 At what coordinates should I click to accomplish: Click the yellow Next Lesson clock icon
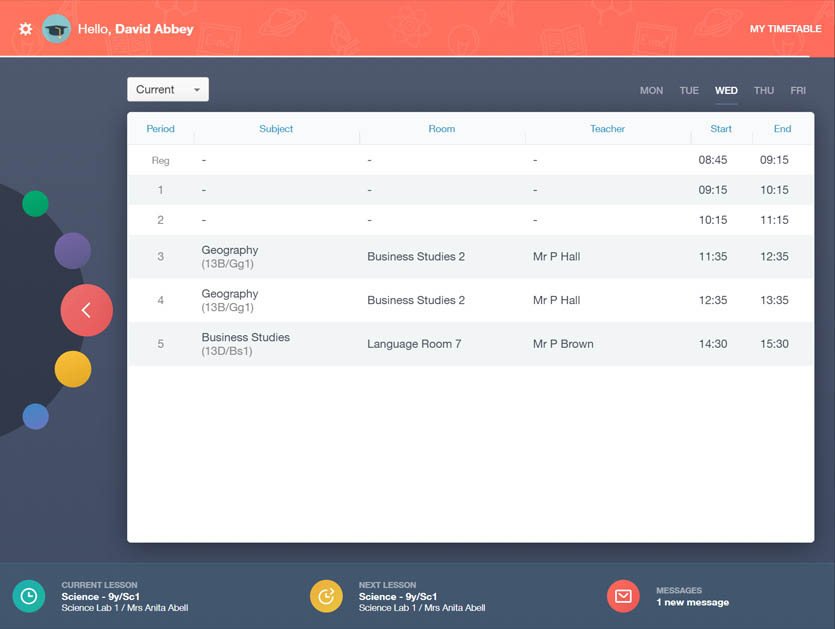point(326,596)
